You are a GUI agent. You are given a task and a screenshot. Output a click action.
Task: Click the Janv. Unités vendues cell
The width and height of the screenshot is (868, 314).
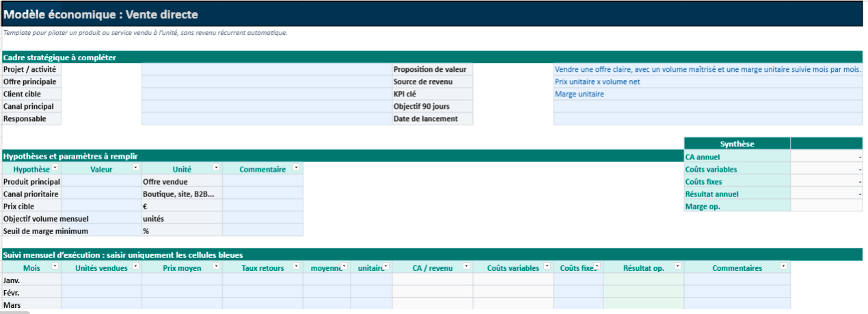pyautogui.click(x=101, y=280)
